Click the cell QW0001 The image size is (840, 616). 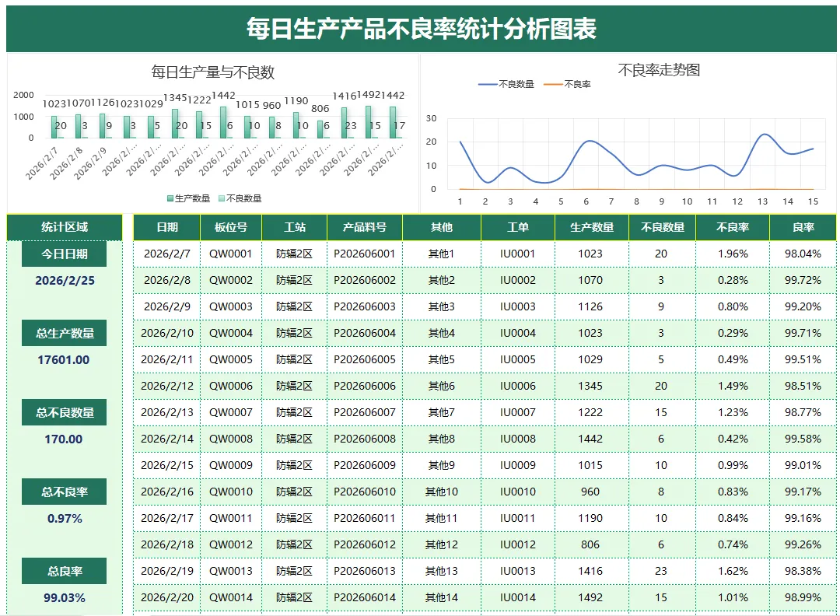[231, 254]
